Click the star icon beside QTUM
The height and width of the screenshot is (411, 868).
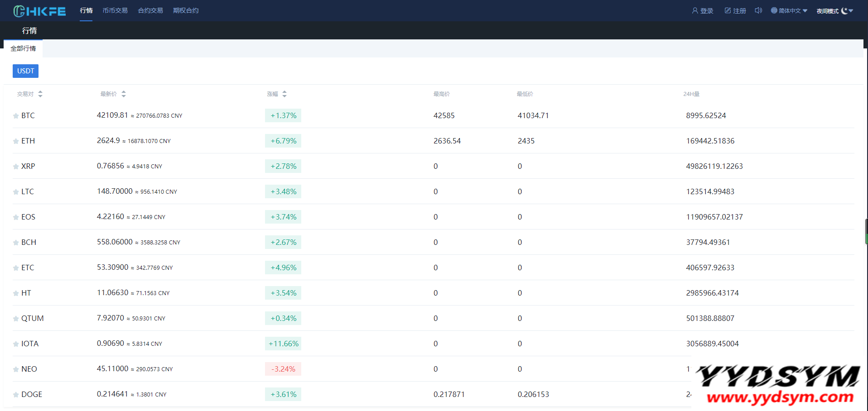click(16, 319)
